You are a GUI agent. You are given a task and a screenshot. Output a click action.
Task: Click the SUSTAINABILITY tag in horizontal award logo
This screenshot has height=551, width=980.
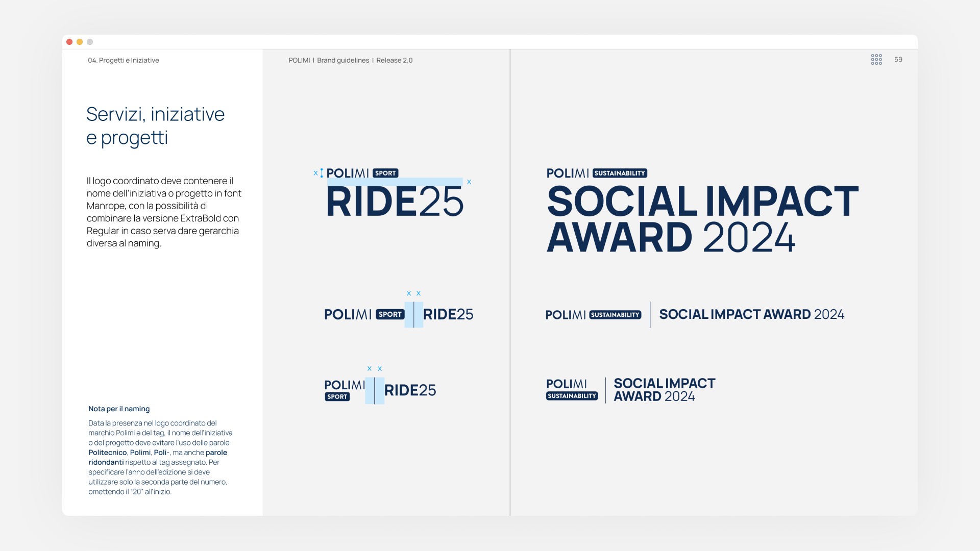pyautogui.click(x=615, y=315)
